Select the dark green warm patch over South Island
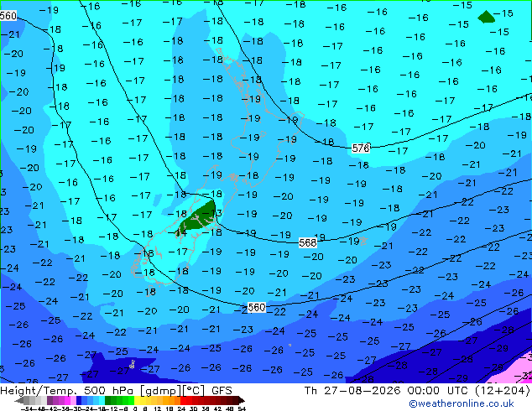Screen dimensions: 532x411 pos(199,217)
